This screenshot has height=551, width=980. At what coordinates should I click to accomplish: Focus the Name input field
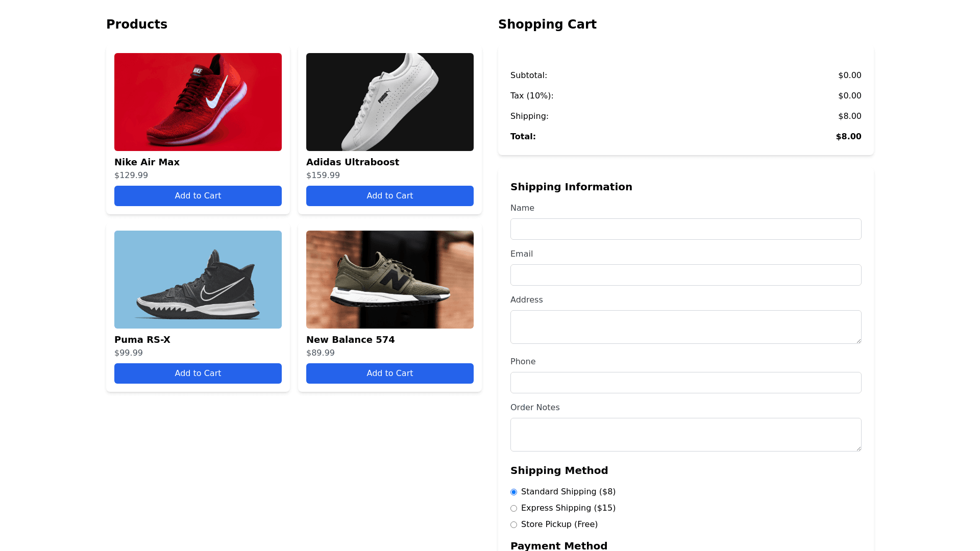point(685,229)
